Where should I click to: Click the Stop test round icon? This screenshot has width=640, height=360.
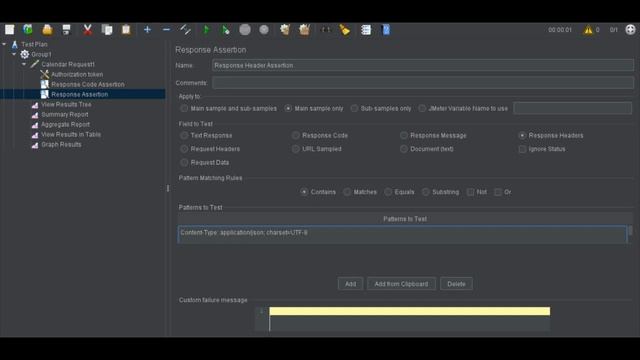pos(245,29)
